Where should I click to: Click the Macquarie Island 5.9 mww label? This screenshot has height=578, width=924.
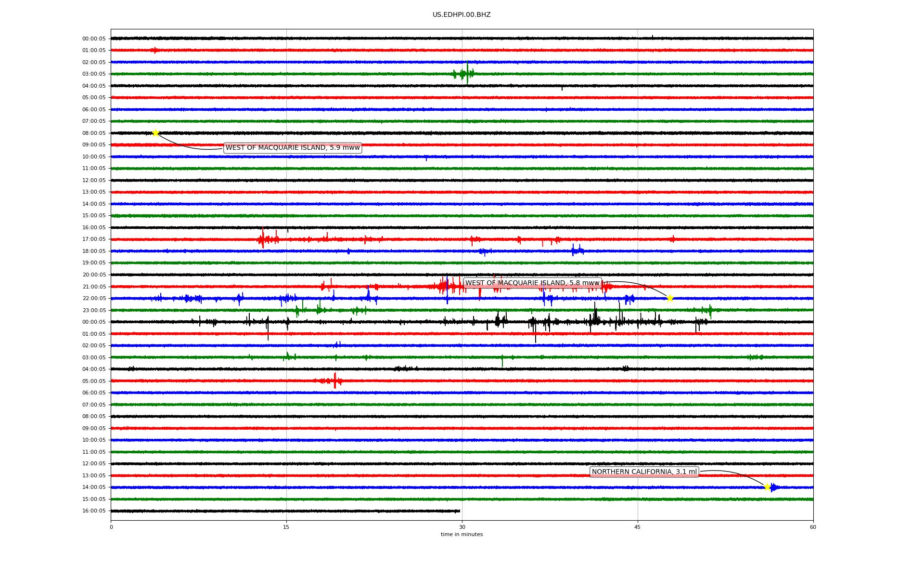coord(293,148)
